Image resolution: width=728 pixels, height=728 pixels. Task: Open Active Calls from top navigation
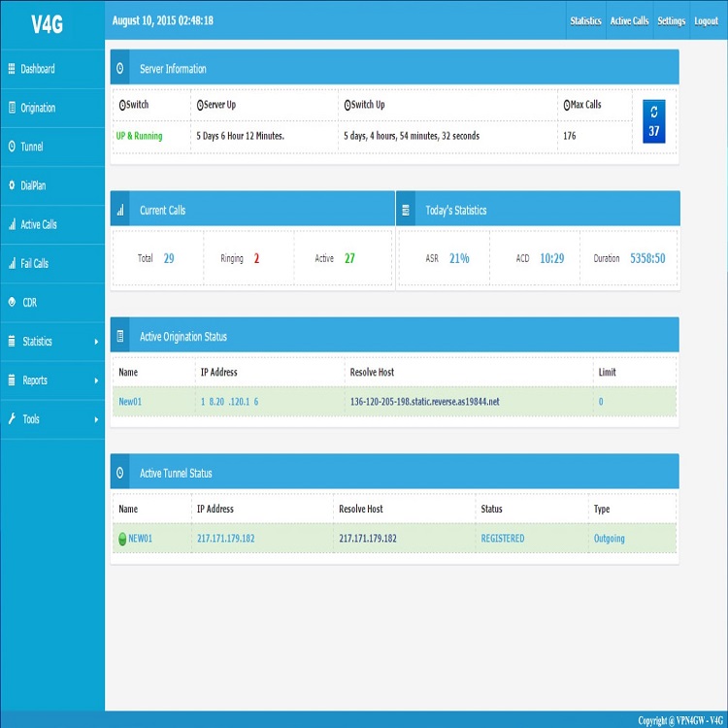(x=629, y=20)
